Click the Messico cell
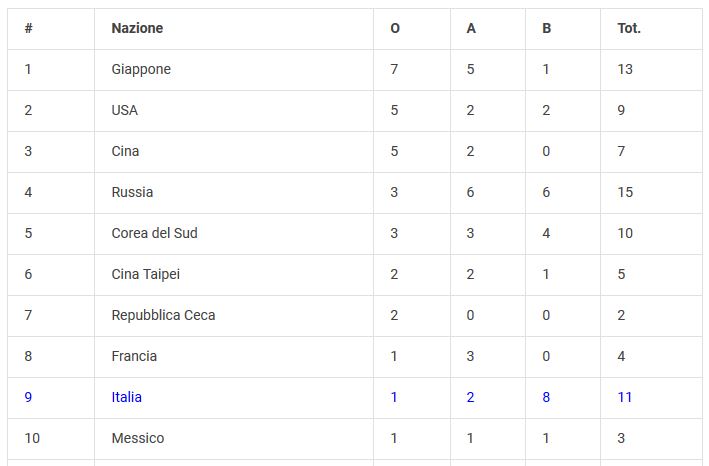The image size is (709, 466). click(x=138, y=438)
